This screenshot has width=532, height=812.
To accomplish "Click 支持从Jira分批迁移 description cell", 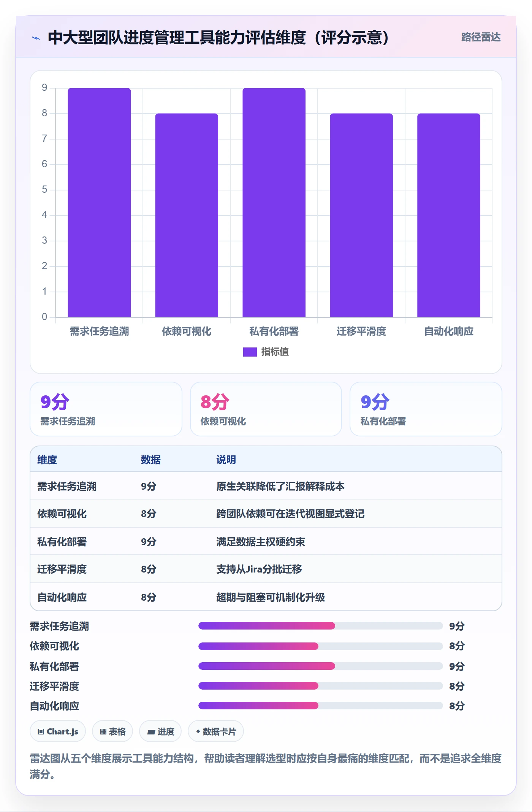I will tap(259, 569).
